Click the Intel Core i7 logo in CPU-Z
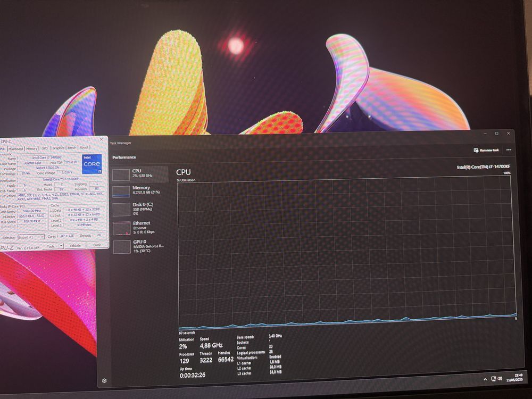This screenshot has width=532, height=399. [x=92, y=164]
